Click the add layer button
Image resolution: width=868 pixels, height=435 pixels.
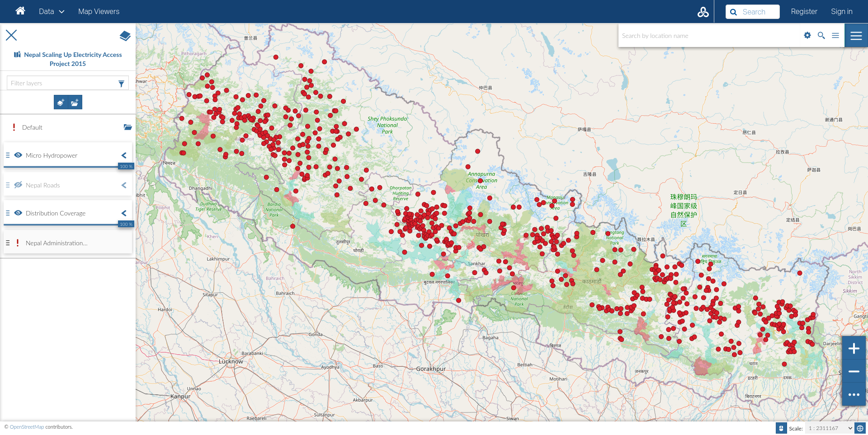pos(61,103)
